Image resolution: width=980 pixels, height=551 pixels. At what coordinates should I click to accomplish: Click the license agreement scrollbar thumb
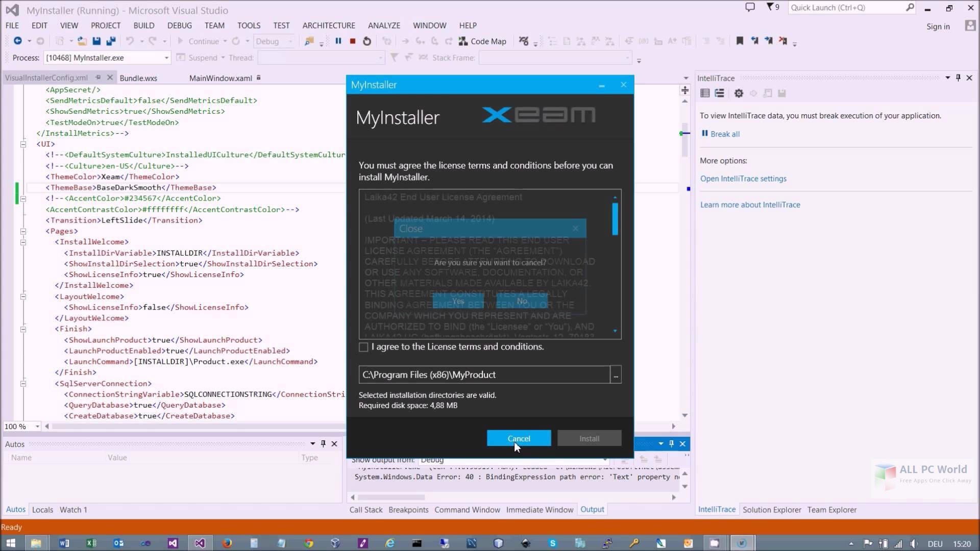click(615, 219)
